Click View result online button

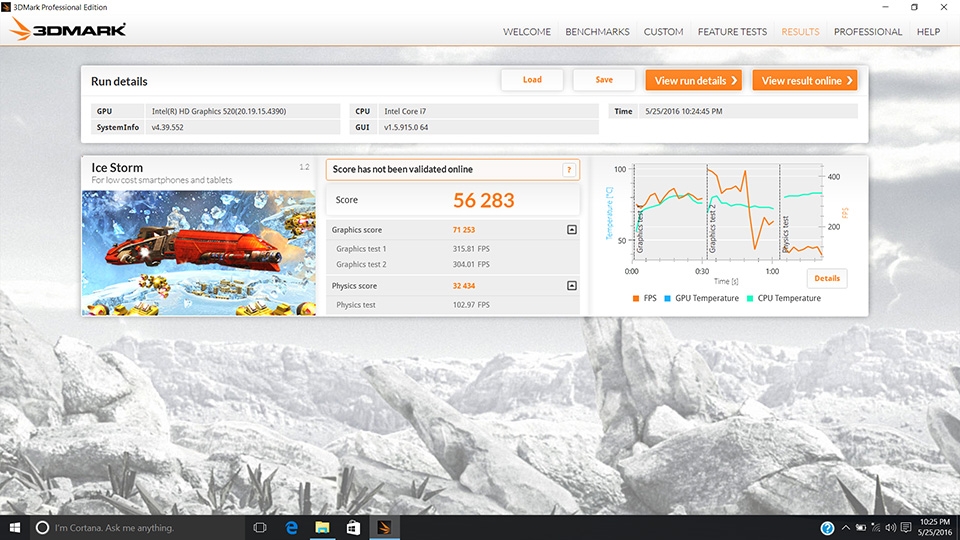point(804,80)
